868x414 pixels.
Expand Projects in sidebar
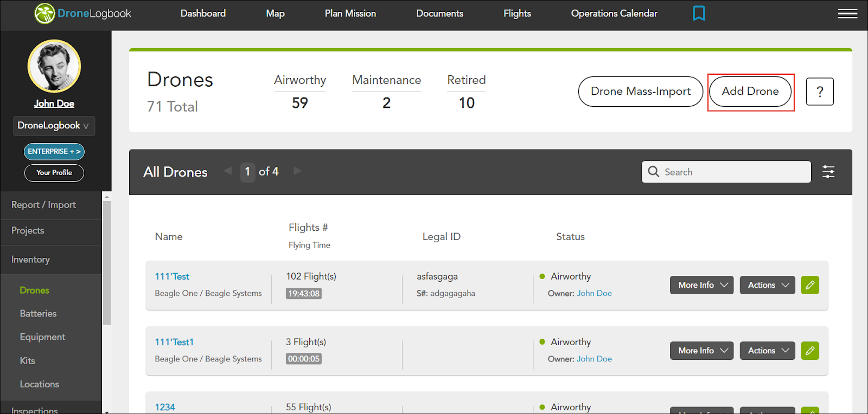pos(51,231)
